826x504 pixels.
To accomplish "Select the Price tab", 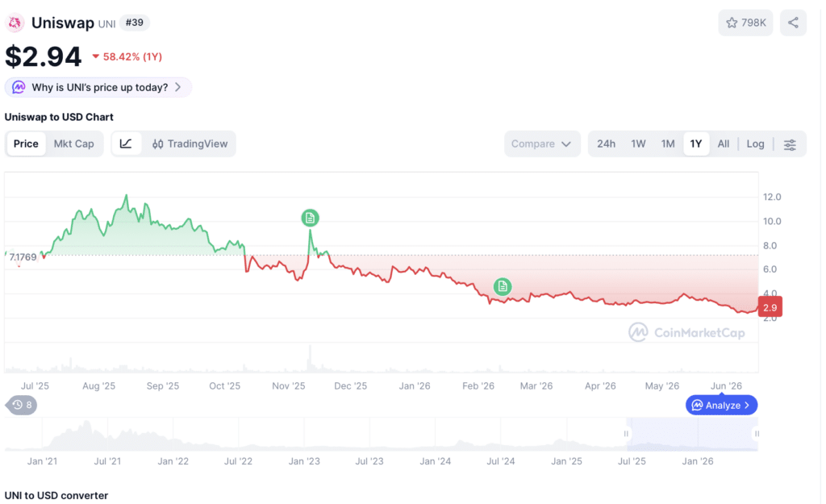I will click(26, 144).
